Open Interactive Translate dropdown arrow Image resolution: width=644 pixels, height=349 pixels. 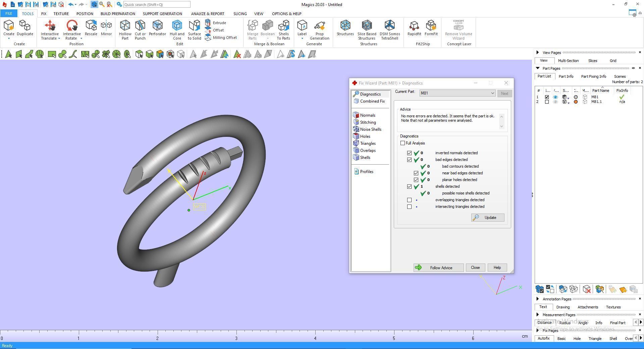coord(59,39)
